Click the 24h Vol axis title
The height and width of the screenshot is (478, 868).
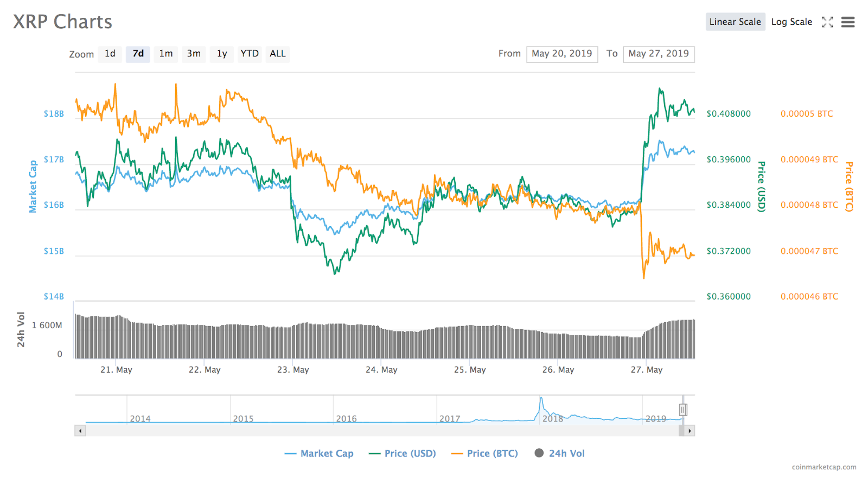(x=21, y=329)
